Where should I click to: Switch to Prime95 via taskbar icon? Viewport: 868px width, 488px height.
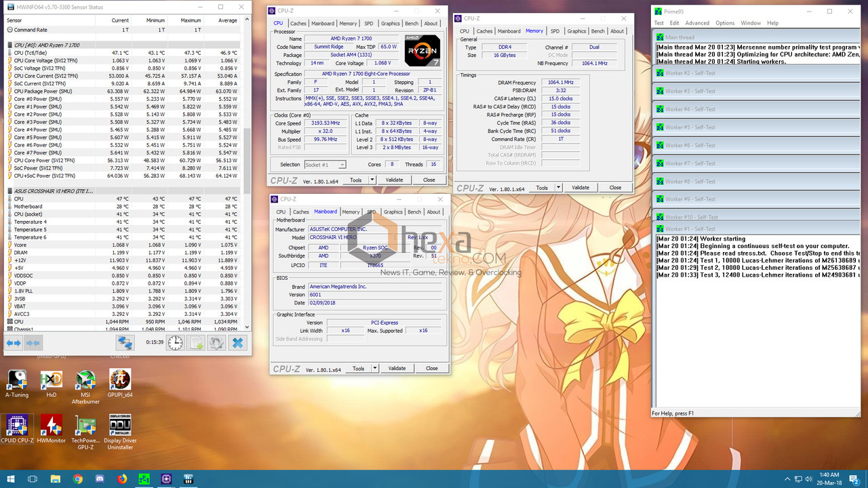[144, 479]
